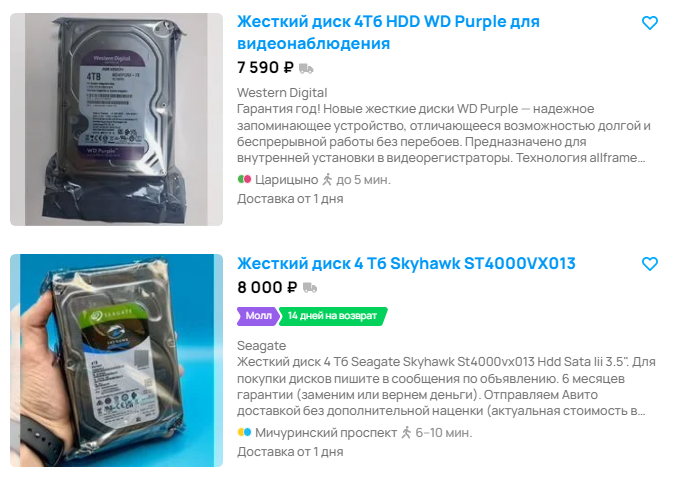Open Жесткий диск 4Тб HDD WD Purple title

388,32
